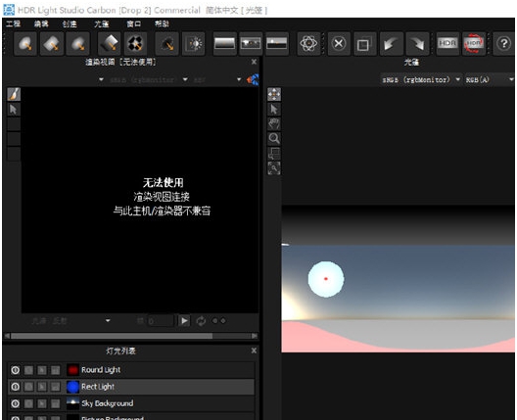Close the render view panel
This screenshot has width=517, height=420.
254,62
